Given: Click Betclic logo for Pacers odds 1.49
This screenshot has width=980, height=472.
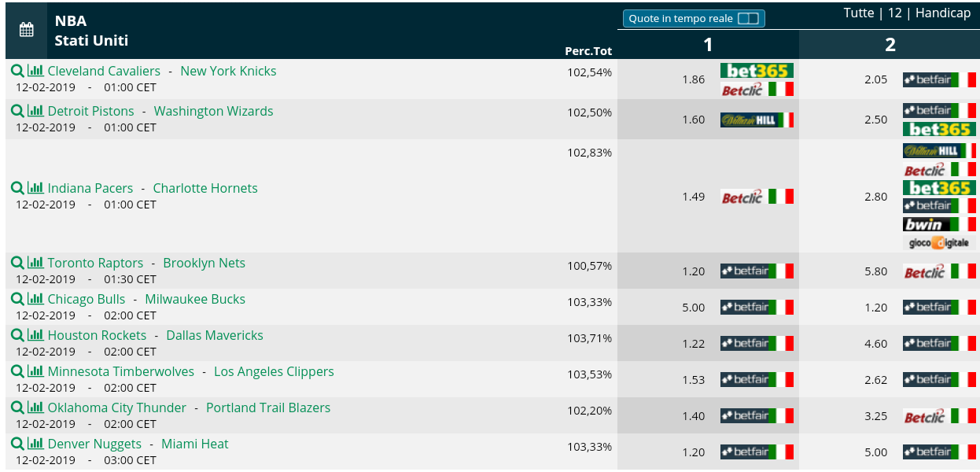Looking at the screenshot, I should click(757, 196).
